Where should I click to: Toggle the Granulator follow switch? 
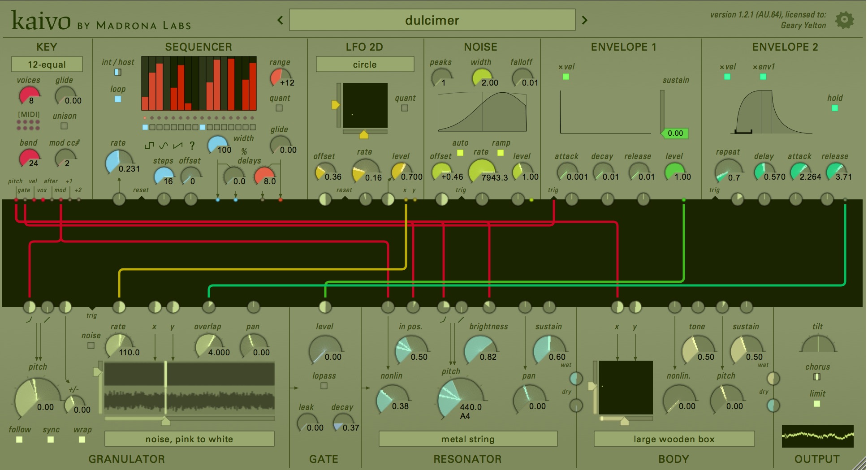point(19,440)
